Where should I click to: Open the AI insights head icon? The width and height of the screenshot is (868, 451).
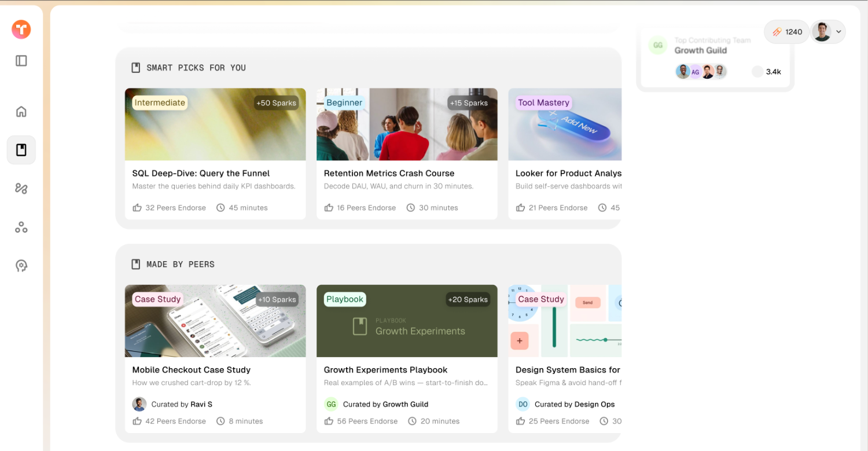(x=21, y=266)
